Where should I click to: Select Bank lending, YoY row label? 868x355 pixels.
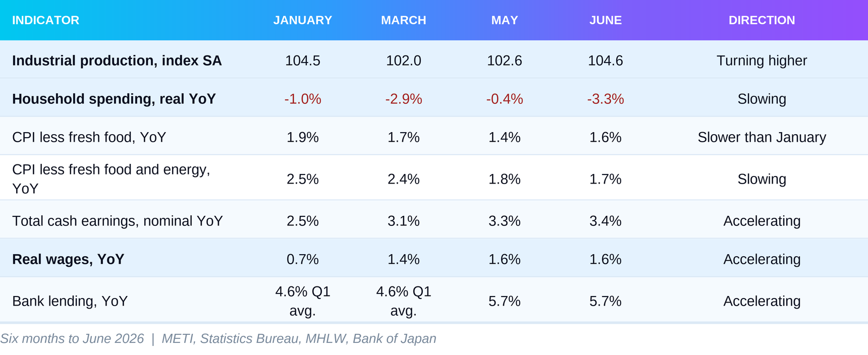[70, 301]
